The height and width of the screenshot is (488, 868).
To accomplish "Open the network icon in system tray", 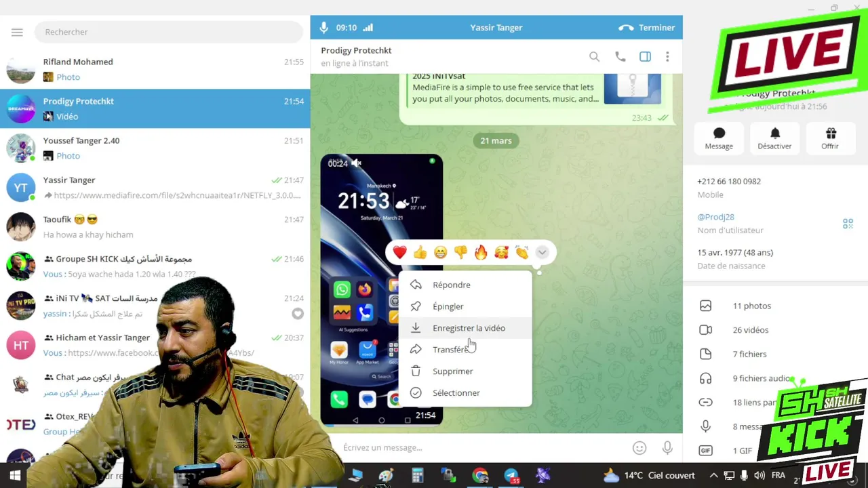I will 729,476.
